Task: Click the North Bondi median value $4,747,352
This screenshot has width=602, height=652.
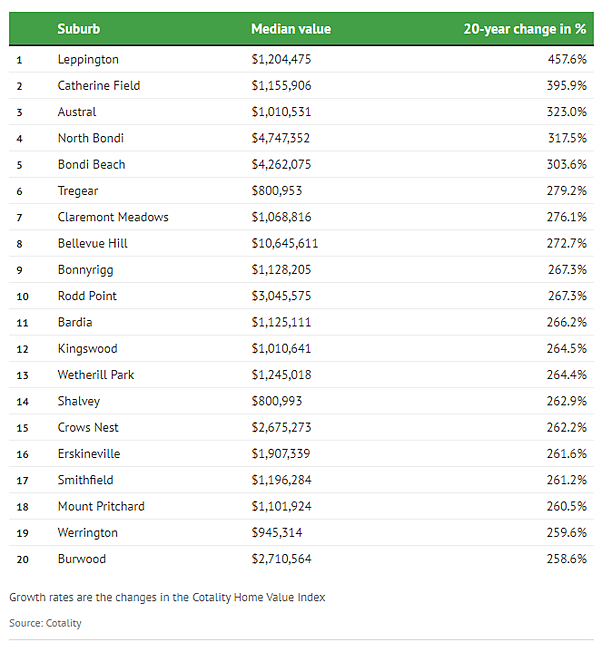Action: tap(281, 138)
